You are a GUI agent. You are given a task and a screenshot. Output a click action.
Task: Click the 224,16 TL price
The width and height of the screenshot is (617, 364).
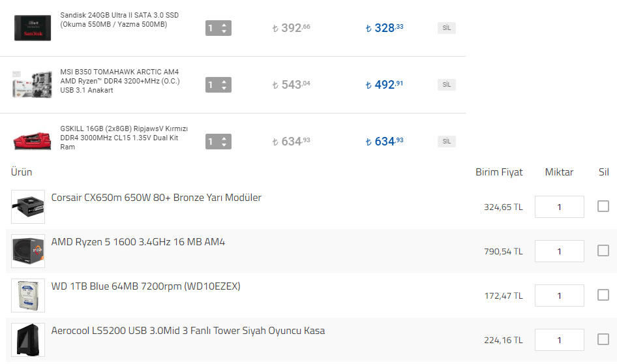504,340
